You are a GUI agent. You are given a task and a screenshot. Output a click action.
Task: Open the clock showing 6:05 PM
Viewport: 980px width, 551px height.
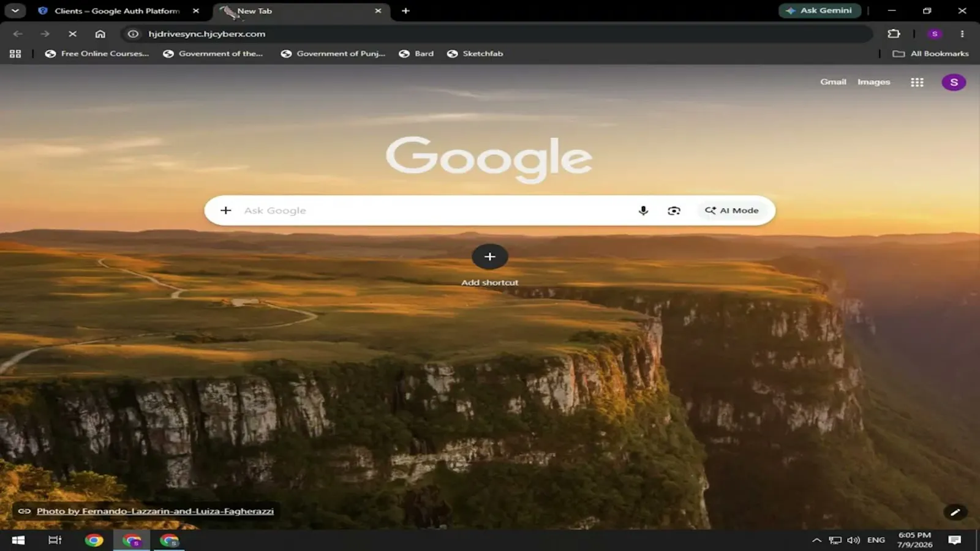click(914, 540)
